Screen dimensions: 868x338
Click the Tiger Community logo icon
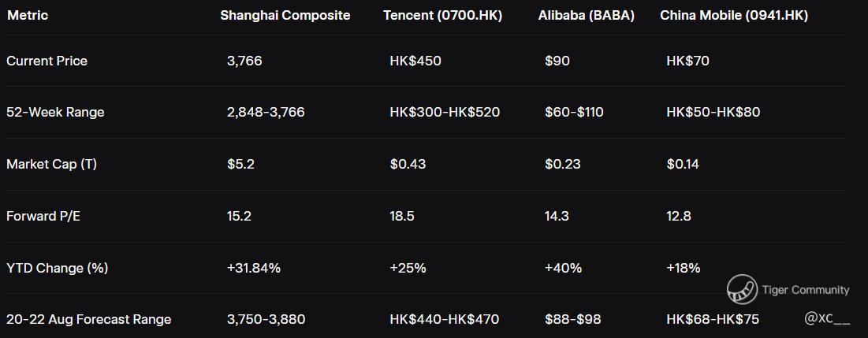point(742,289)
